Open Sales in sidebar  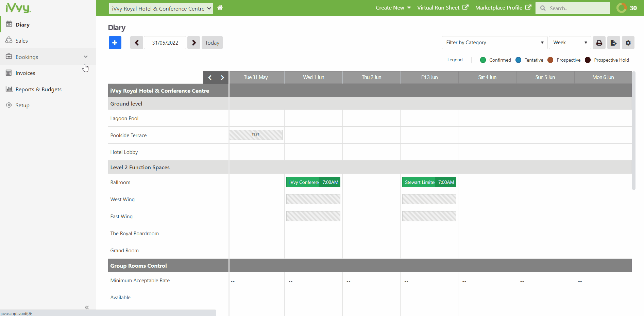click(22, 41)
